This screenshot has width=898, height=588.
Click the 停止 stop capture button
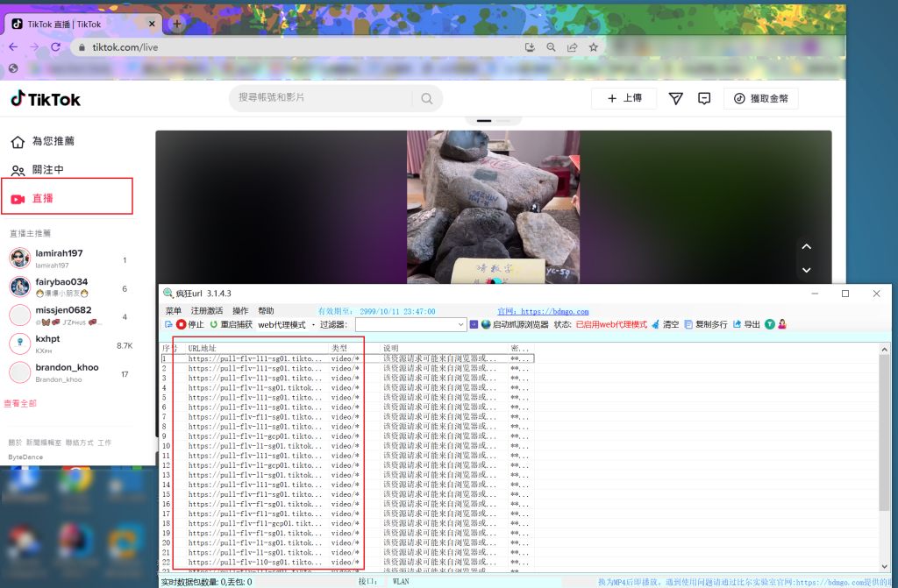pyautogui.click(x=190, y=324)
